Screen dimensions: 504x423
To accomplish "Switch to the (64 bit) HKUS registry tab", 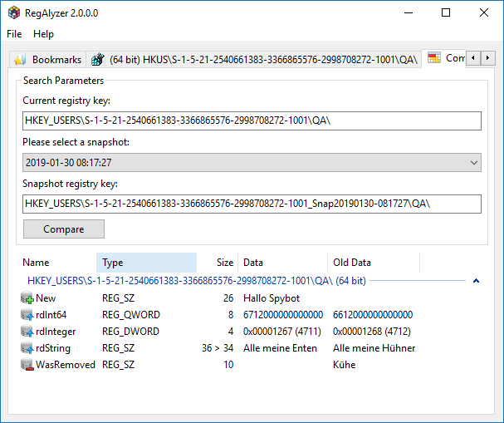I will click(254, 60).
